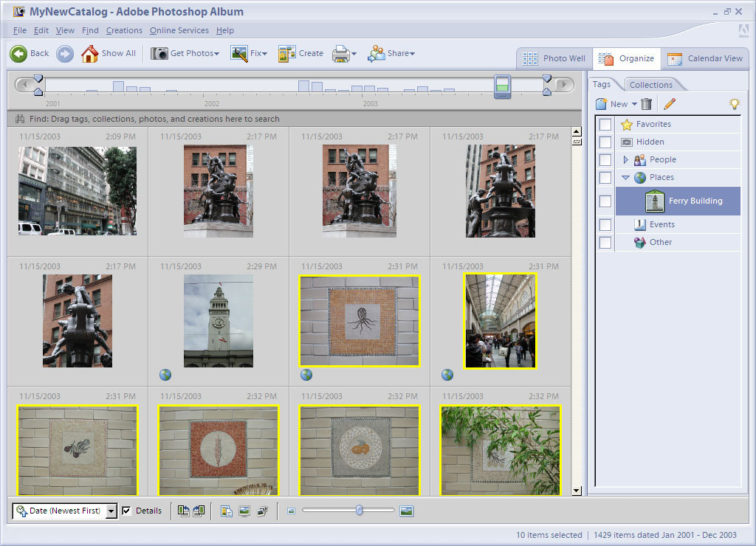Image resolution: width=756 pixels, height=546 pixels.
Task: Delete the selected tag with trash icon
Action: [646, 104]
